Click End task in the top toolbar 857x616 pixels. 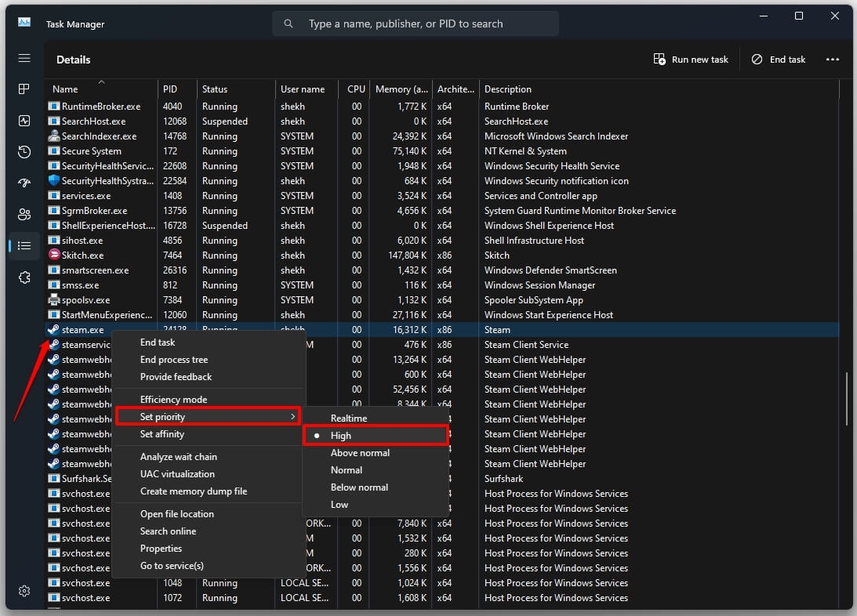click(778, 60)
